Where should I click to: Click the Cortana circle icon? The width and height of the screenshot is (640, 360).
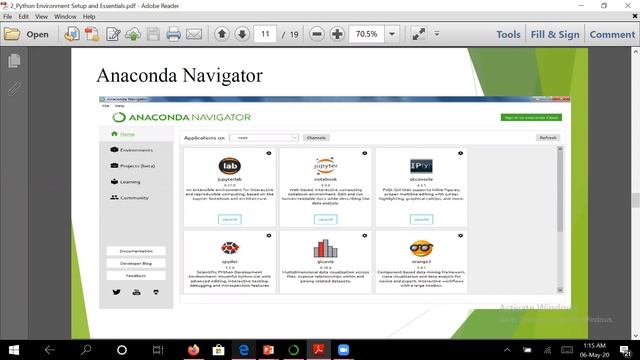(122, 350)
